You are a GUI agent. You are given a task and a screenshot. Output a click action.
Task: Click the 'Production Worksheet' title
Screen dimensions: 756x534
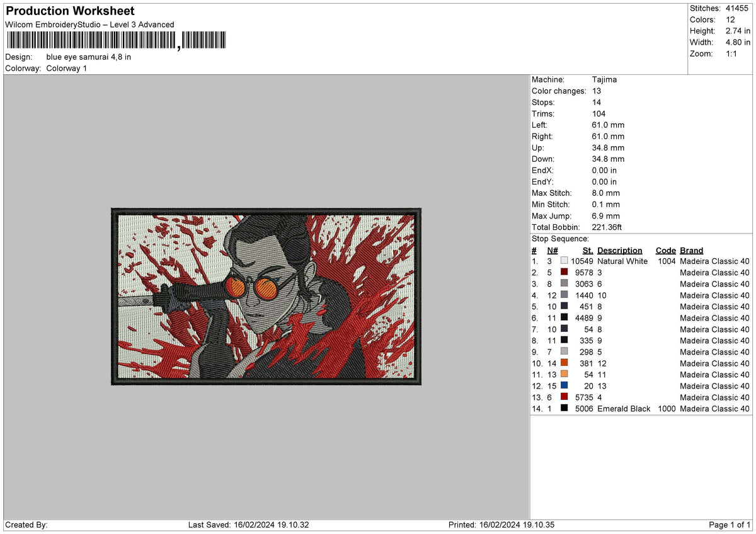click(x=70, y=11)
